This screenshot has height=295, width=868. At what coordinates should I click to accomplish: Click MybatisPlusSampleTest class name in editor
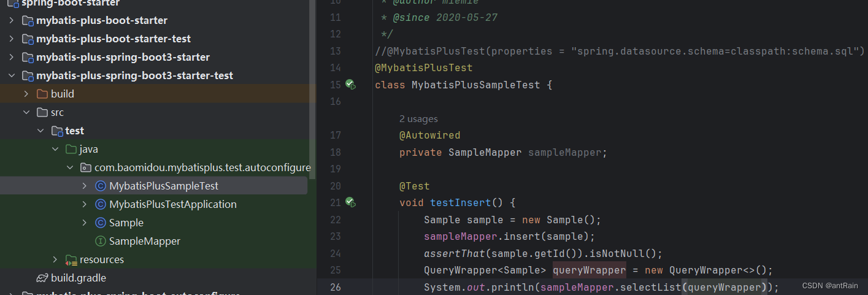coord(475,85)
